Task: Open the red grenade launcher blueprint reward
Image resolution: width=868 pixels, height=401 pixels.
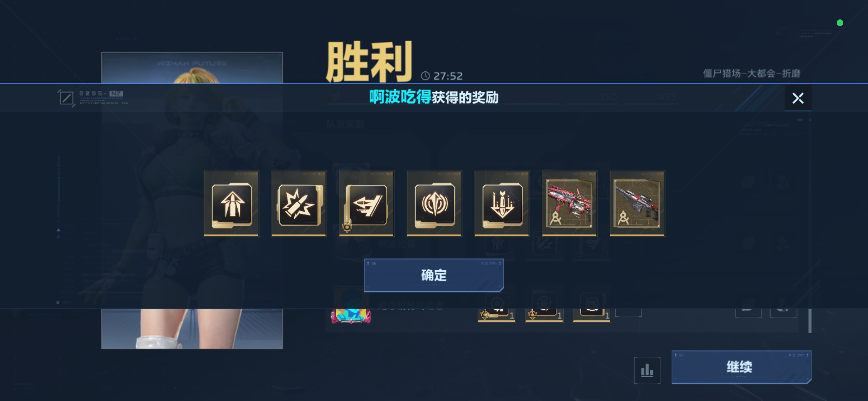Action: [x=570, y=204]
